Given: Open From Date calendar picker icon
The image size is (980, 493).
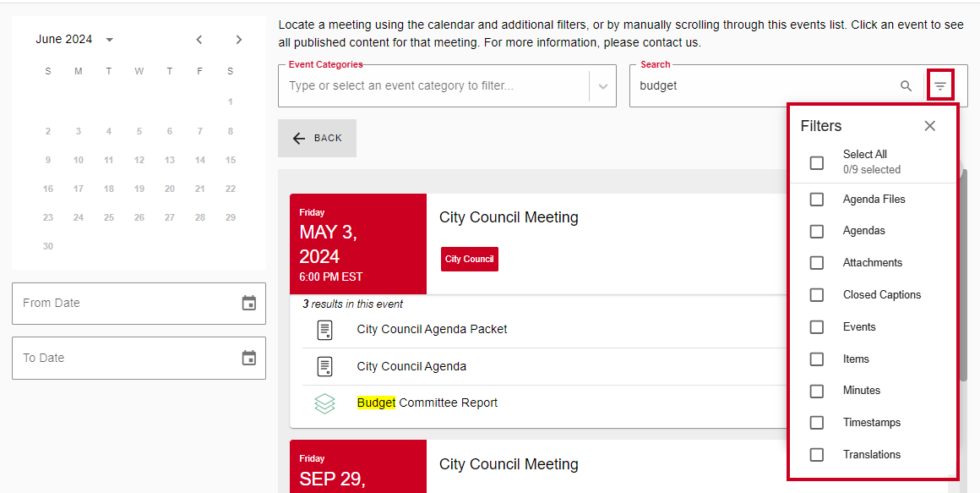Looking at the screenshot, I should click(248, 303).
